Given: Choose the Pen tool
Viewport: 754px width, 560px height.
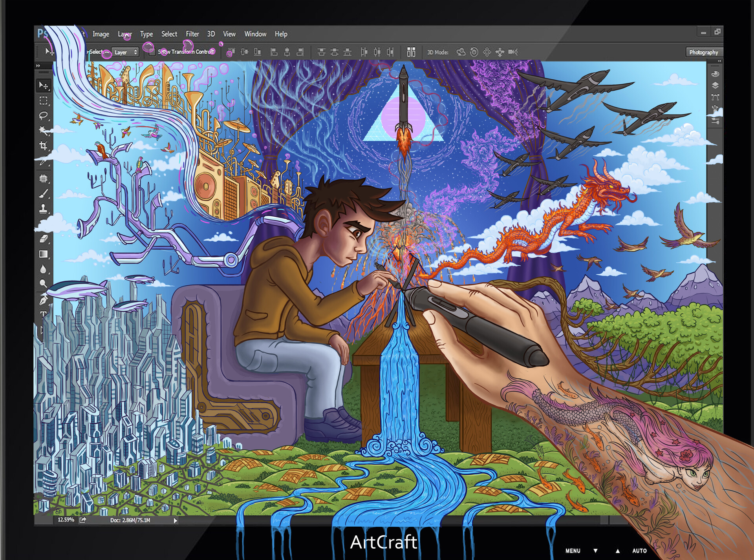Looking at the screenshot, I should (x=43, y=300).
